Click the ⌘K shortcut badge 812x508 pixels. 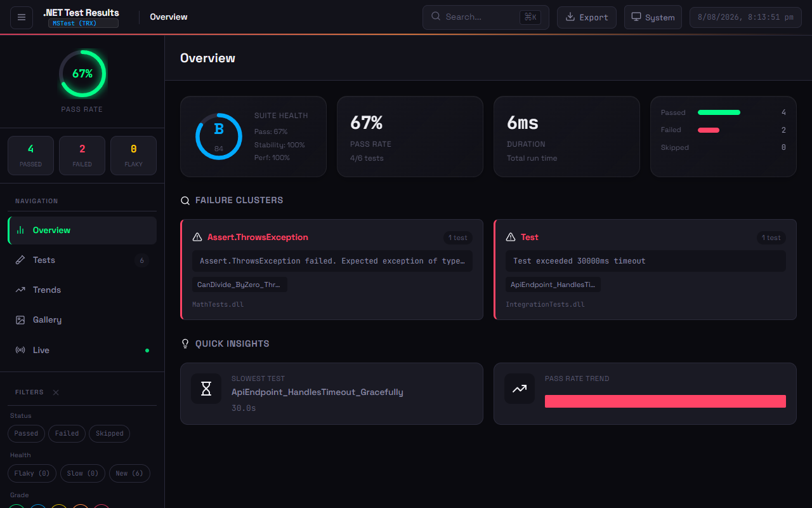(x=530, y=17)
